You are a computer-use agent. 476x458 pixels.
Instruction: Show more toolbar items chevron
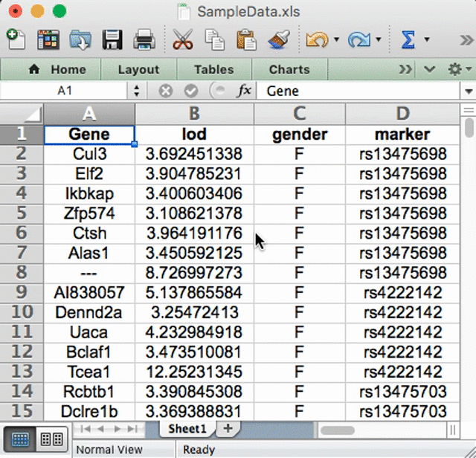pos(466,39)
